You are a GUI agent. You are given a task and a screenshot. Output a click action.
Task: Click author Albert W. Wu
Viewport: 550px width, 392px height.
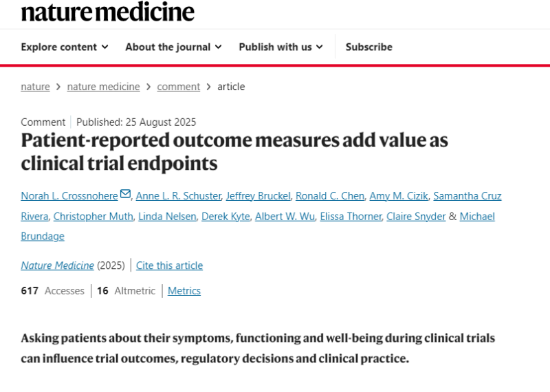pyautogui.click(x=285, y=217)
